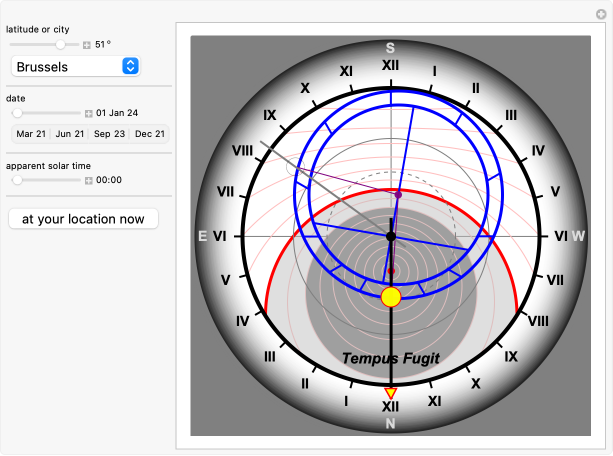613x456 pixels.
Task: Expand the apparent solar time plus button
Action: pos(89,180)
